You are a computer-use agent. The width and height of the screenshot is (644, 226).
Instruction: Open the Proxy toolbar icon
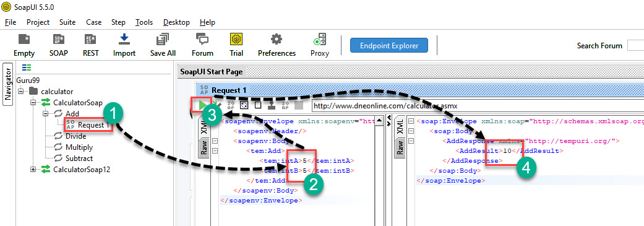[x=320, y=45]
